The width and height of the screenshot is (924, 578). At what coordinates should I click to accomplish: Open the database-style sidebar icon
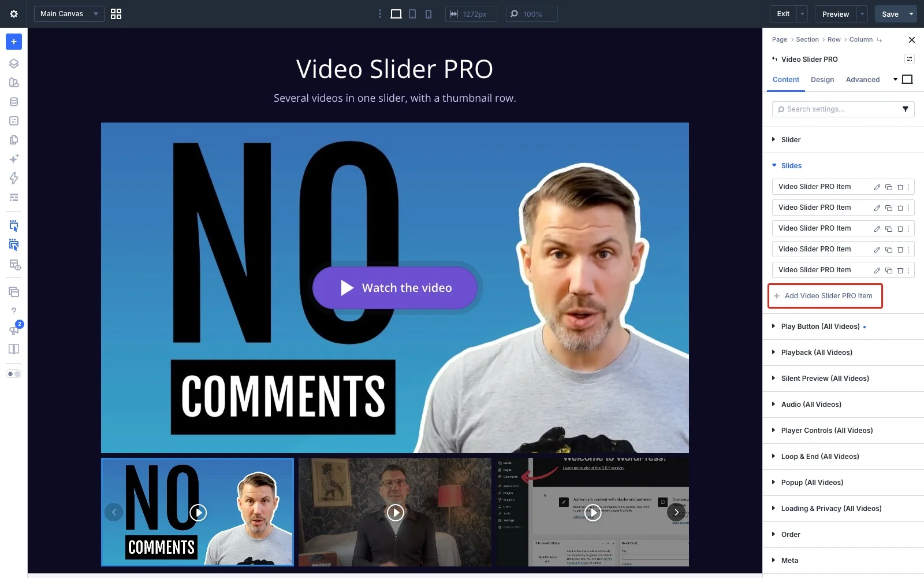14,102
